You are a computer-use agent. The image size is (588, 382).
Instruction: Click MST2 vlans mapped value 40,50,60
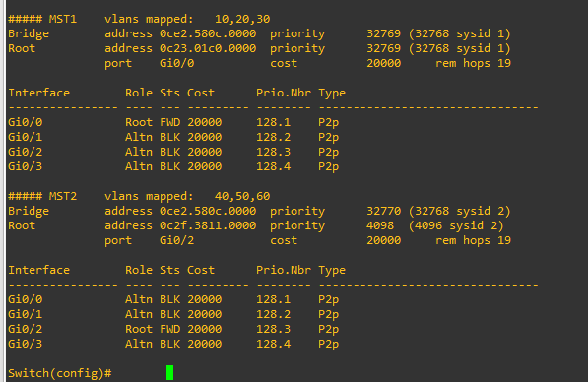click(x=242, y=196)
